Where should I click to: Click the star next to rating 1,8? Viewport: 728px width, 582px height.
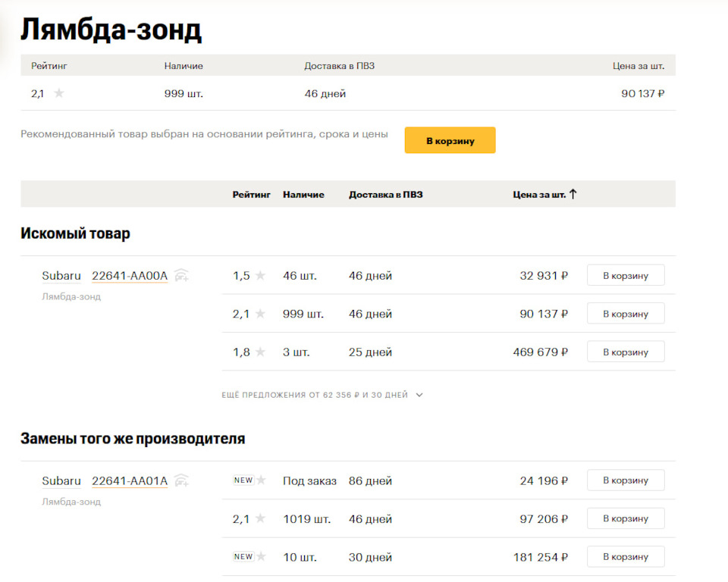click(260, 352)
